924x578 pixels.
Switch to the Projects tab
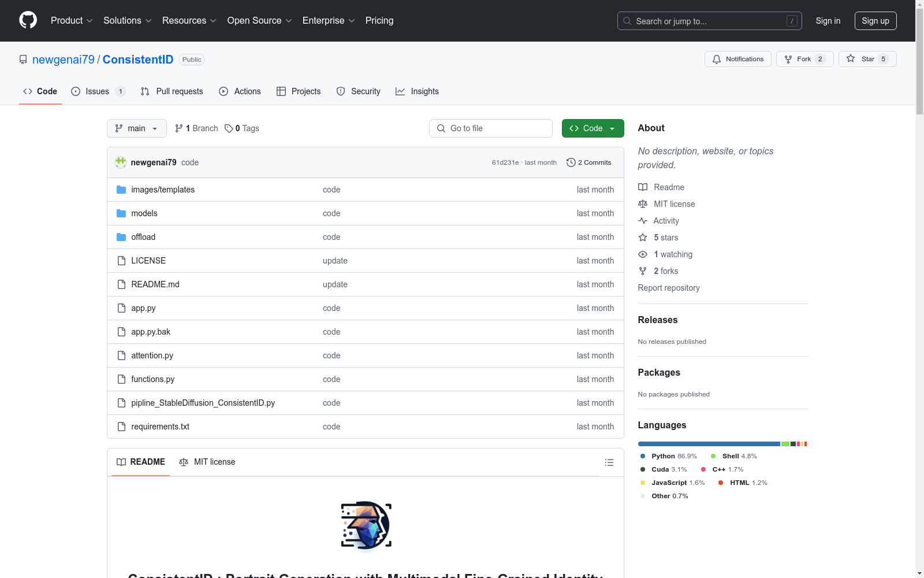(x=299, y=91)
